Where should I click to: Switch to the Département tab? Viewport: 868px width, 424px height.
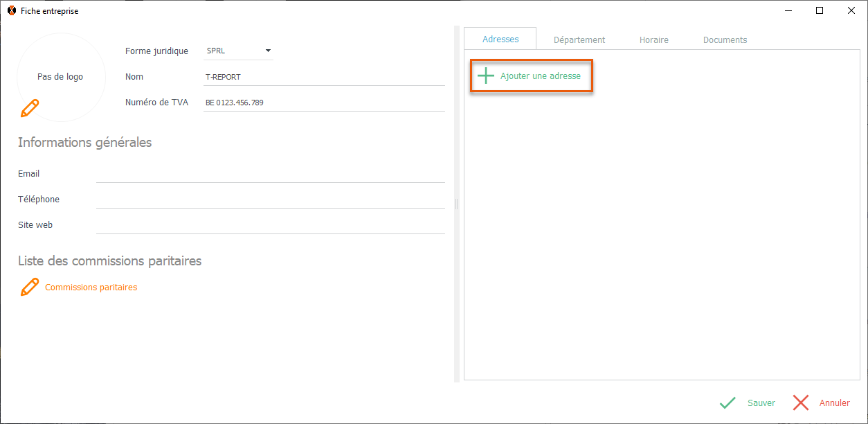point(579,40)
